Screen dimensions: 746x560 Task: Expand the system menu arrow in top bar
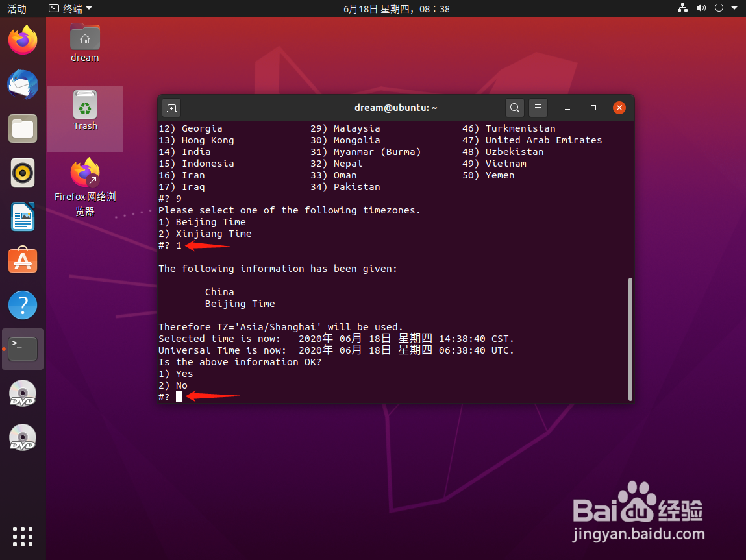[734, 8]
